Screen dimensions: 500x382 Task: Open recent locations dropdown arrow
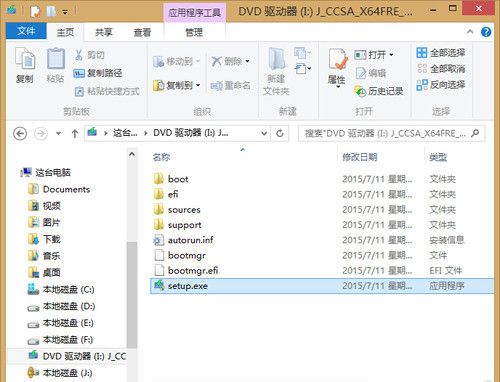coord(58,134)
